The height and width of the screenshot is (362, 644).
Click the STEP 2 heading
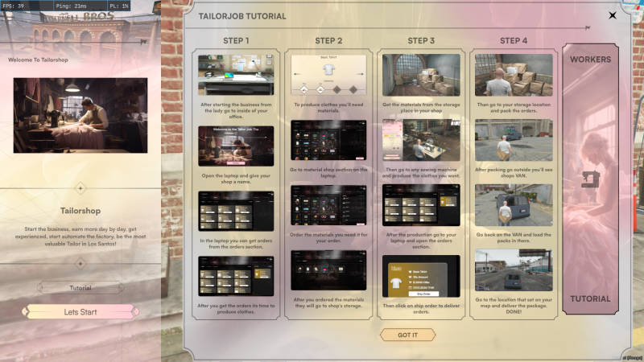pos(328,41)
